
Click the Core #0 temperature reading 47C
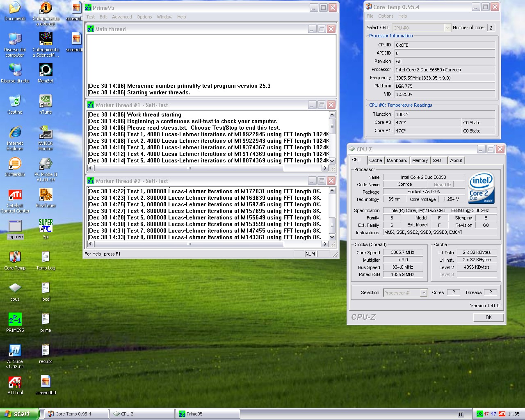pyautogui.click(x=428, y=123)
